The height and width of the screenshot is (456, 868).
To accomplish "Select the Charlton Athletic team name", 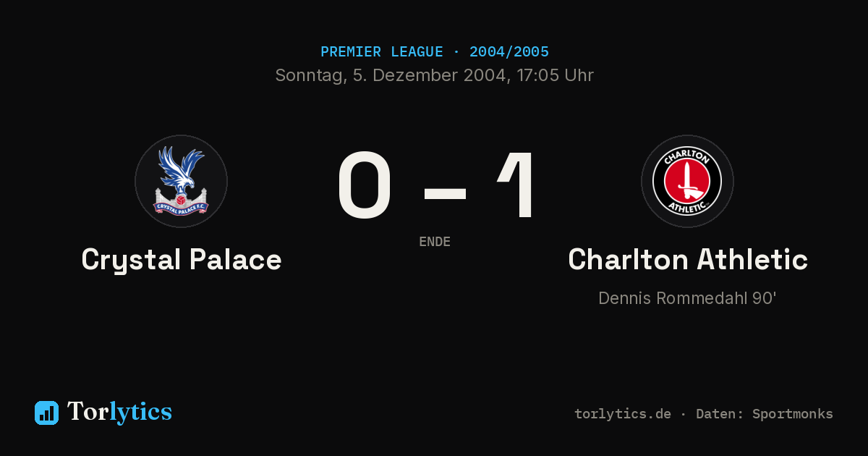I will click(688, 259).
